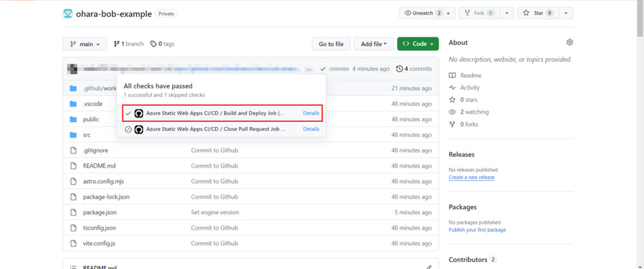Click the folder icon beside src
The image size is (644, 269).
[x=73, y=135]
